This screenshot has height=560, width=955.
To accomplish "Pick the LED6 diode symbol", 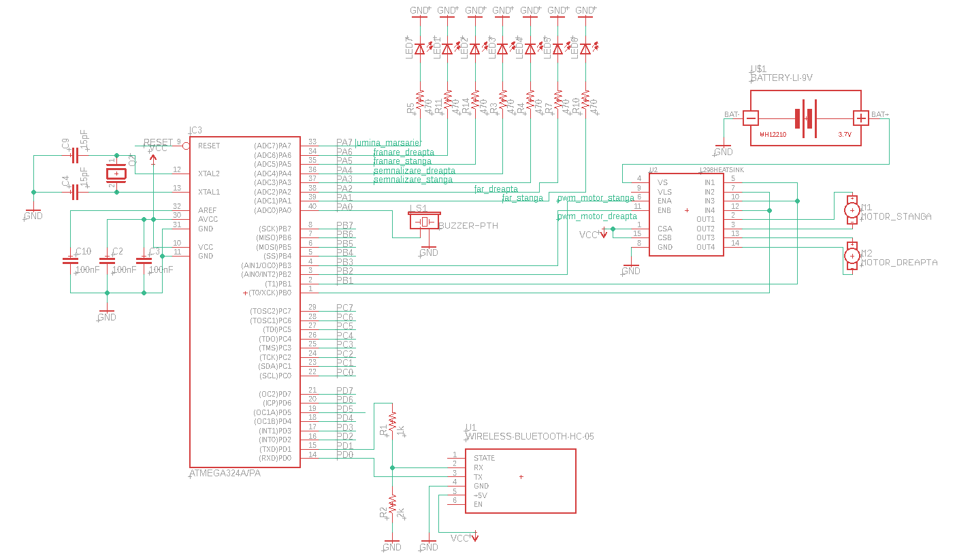I will click(x=585, y=48).
